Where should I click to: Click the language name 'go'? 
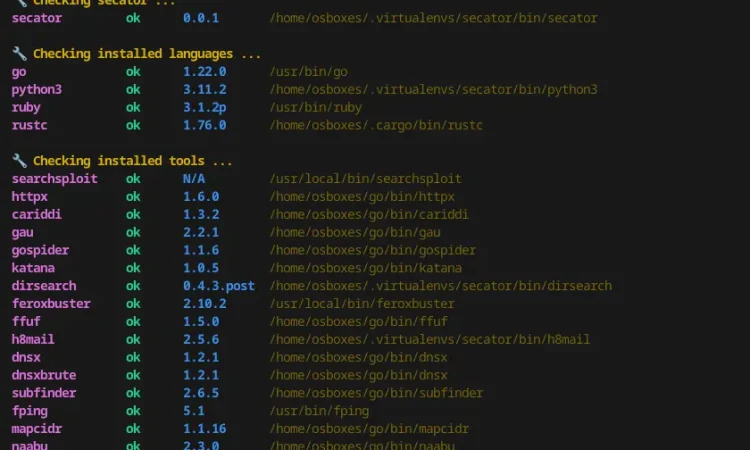click(19, 72)
